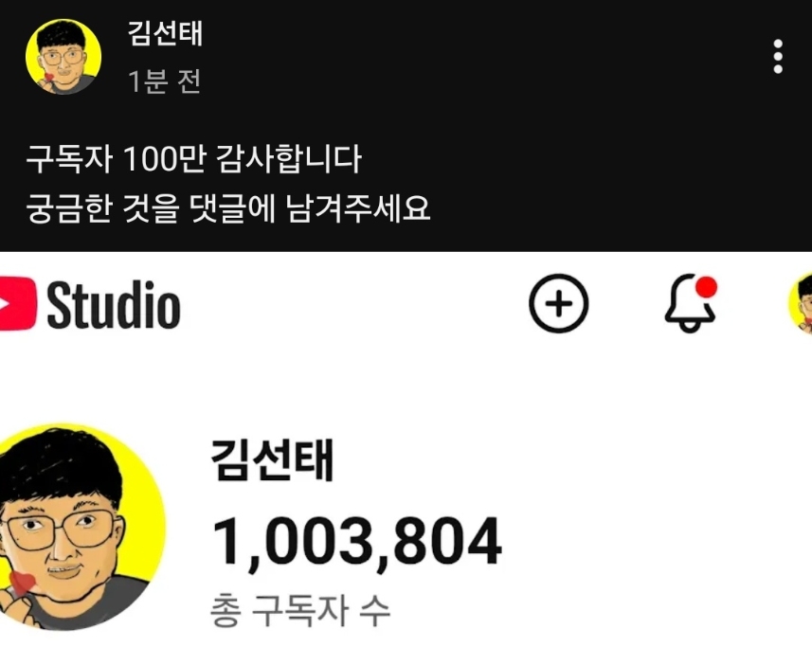Tap the '총 구독자 수' label
The image size is (812, 665).
point(299,611)
